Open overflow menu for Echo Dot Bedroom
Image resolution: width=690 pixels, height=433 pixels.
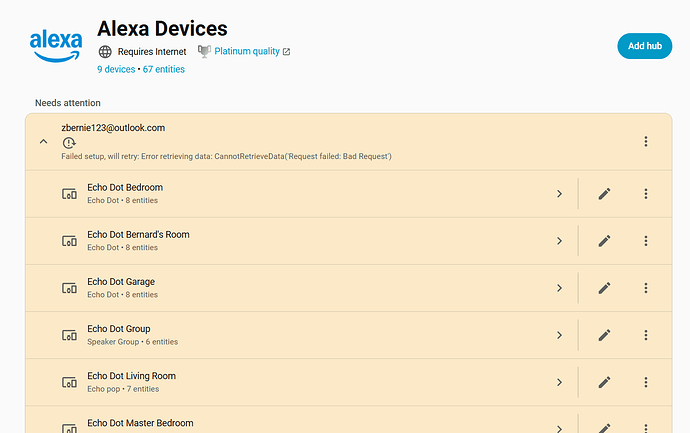click(646, 194)
